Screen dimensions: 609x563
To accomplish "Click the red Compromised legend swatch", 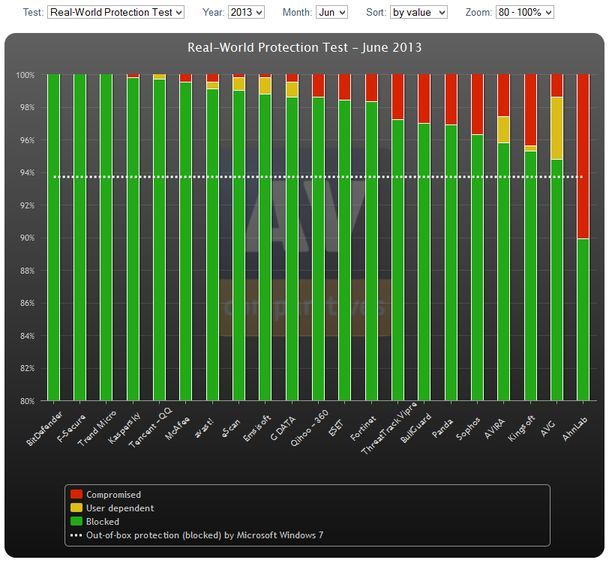I will tap(76, 494).
